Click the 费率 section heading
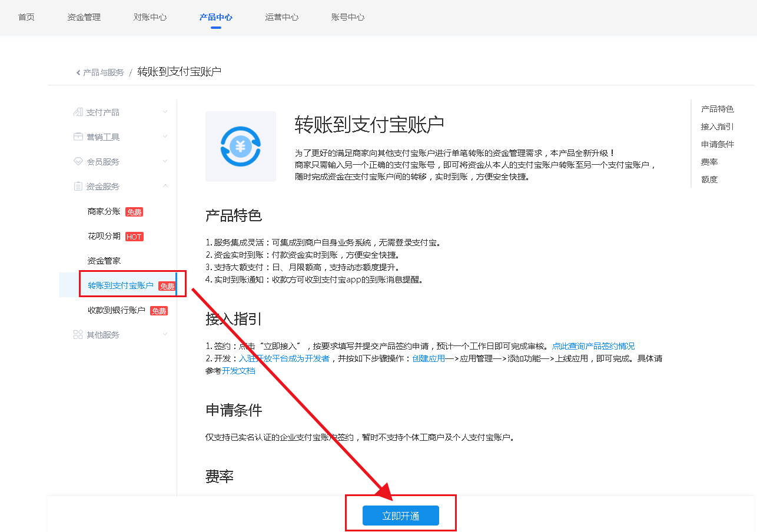Screen dimensions: 757x532 pos(220,477)
